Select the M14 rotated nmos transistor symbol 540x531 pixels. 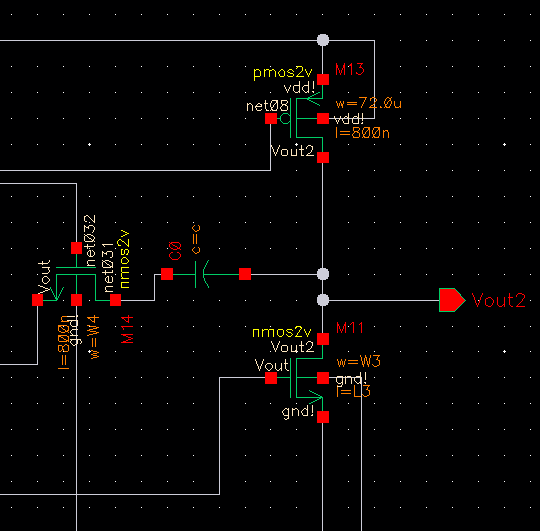(76, 281)
